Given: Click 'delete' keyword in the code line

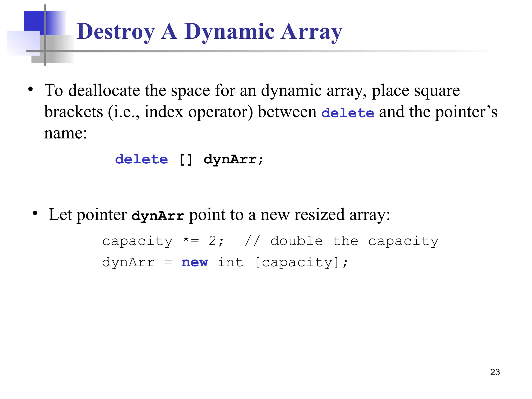Looking at the screenshot, I should click(x=142, y=159).
